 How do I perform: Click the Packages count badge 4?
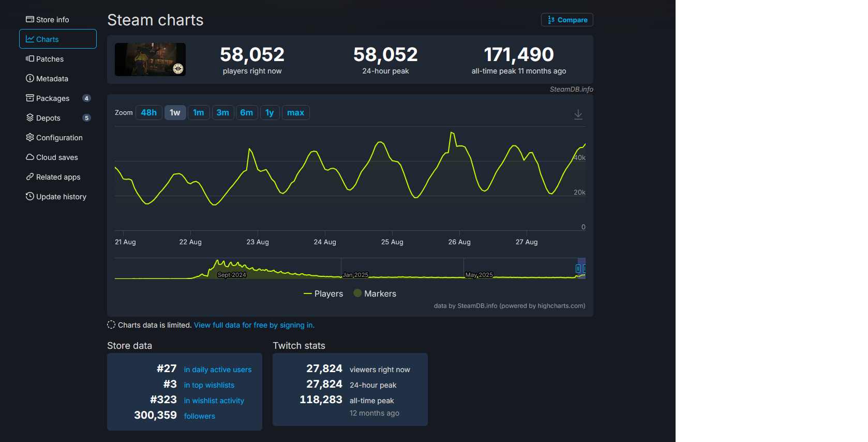click(x=86, y=98)
